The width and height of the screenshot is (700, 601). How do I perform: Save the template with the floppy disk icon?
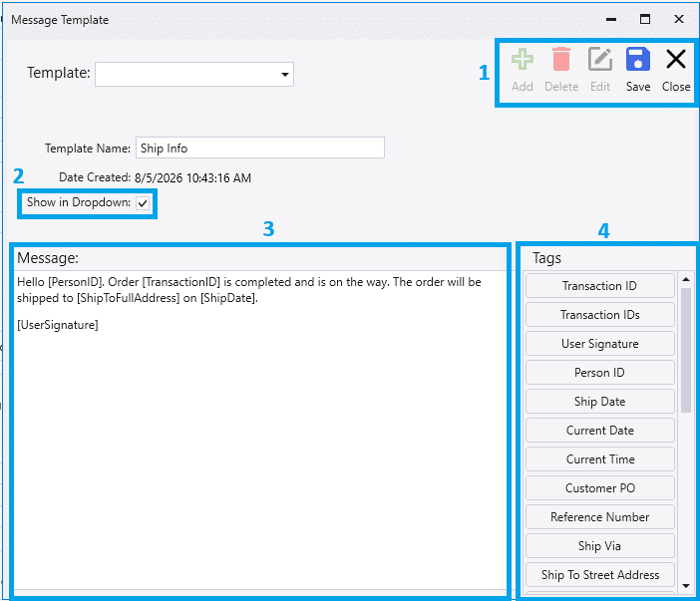638,60
